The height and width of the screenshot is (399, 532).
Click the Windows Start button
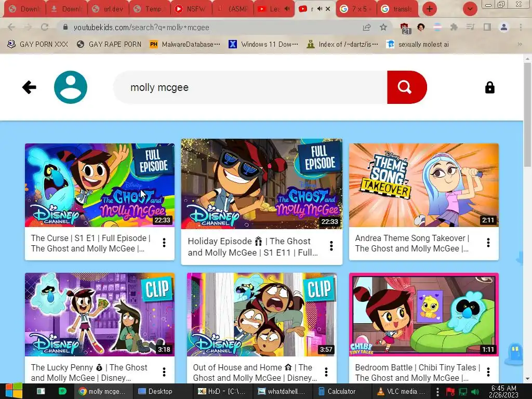pyautogui.click(x=14, y=391)
